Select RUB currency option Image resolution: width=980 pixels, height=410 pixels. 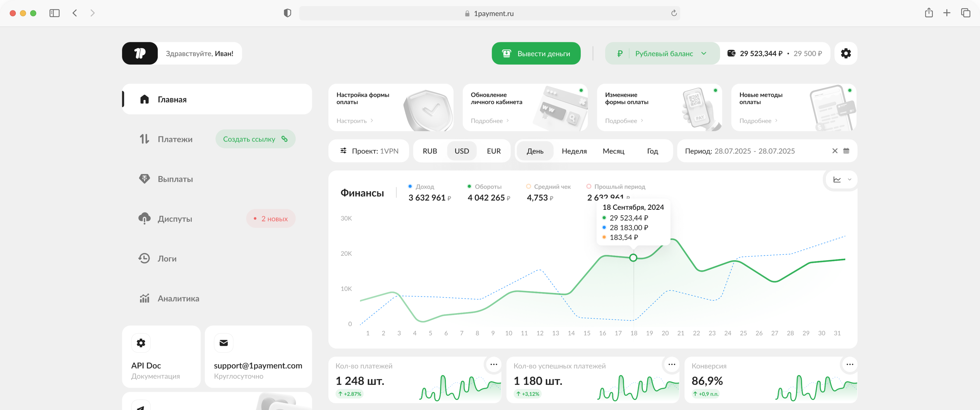(429, 151)
